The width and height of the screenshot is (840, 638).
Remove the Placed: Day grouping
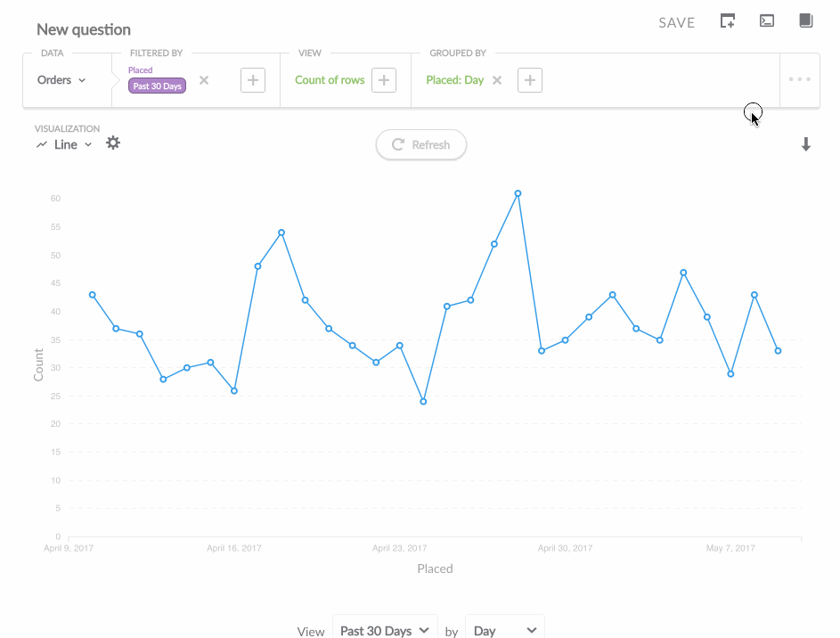point(497,80)
